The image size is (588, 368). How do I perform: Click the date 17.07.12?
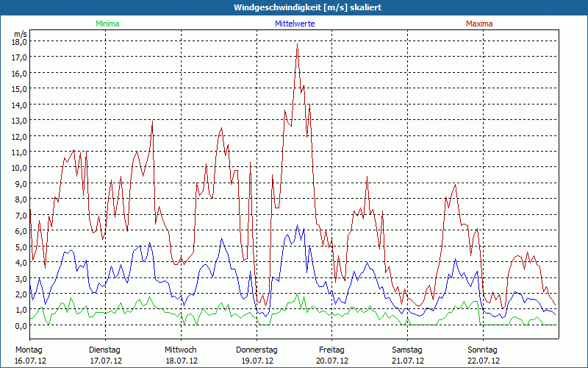[106, 361]
